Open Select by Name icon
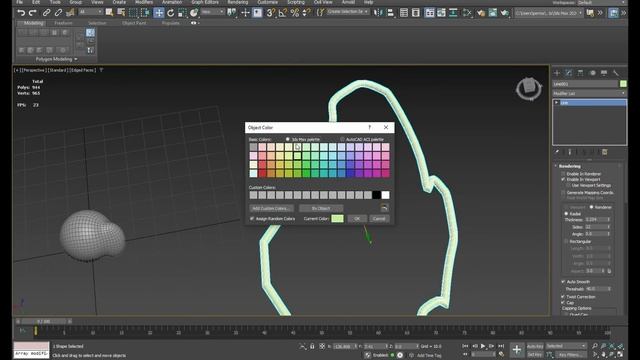This screenshot has height=360, width=640. (121, 13)
